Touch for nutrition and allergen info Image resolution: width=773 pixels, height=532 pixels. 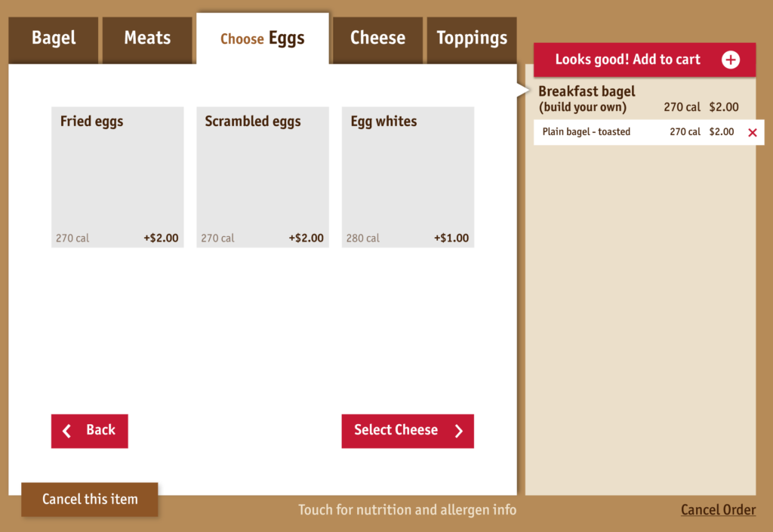tap(407, 510)
